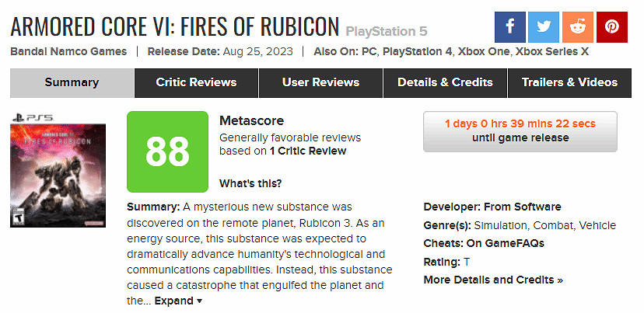Click the game release countdown button
644x313 pixels.
tap(520, 131)
